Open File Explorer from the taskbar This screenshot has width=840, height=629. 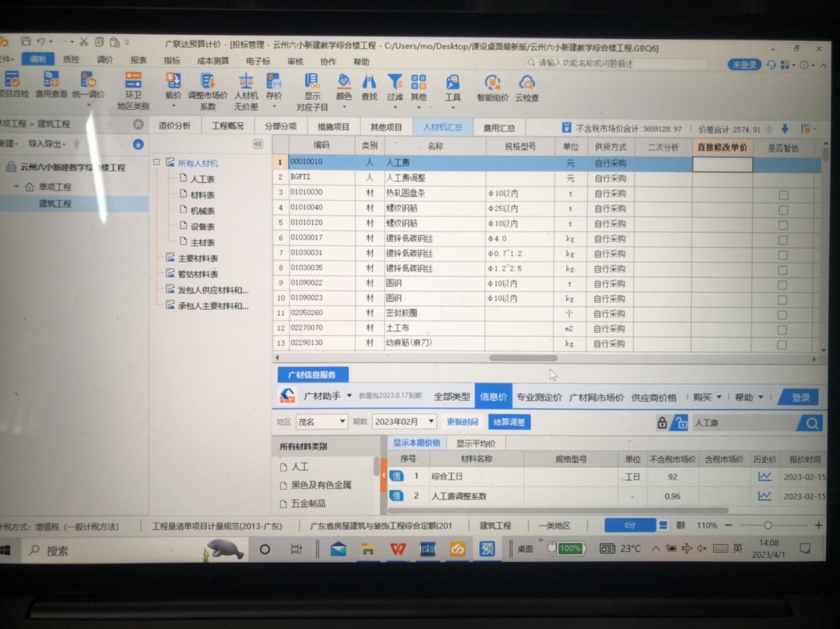point(368,550)
